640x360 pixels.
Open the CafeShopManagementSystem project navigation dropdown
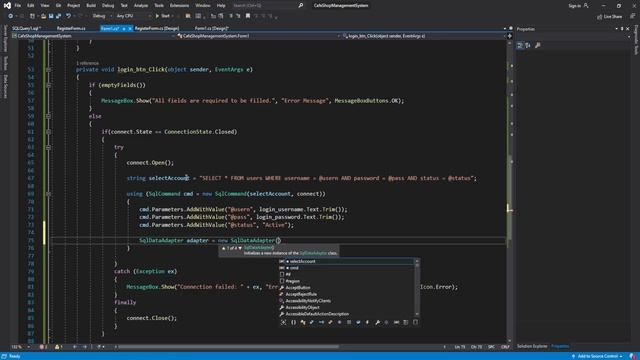pos(93,36)
